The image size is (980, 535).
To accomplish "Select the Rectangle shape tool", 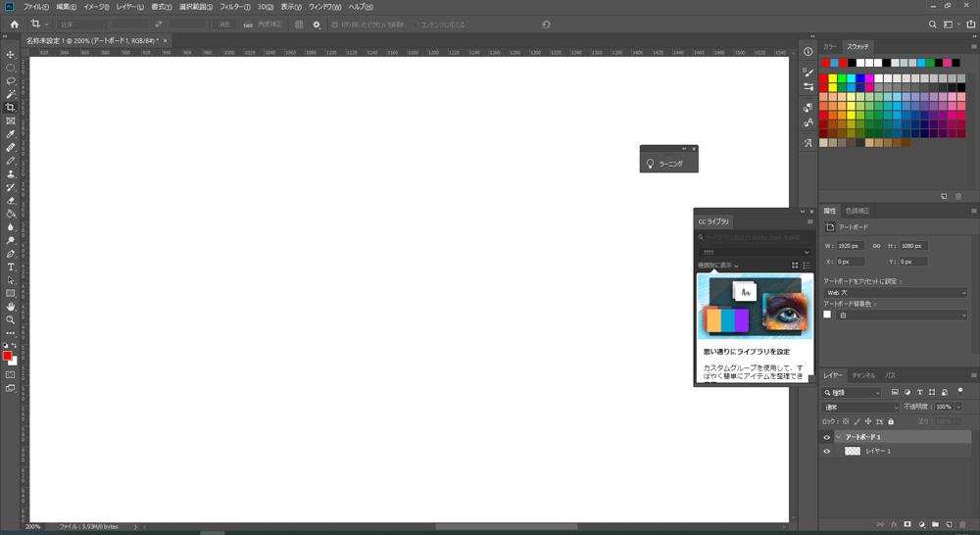I will point(11,293).
